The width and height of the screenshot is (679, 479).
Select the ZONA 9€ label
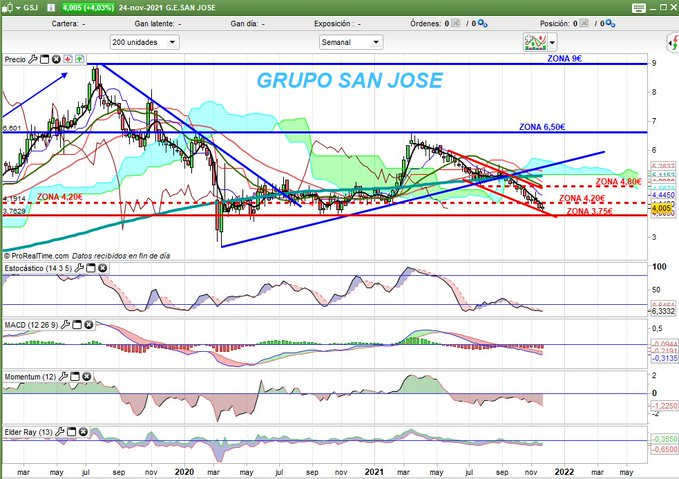[x=564, y=58]
